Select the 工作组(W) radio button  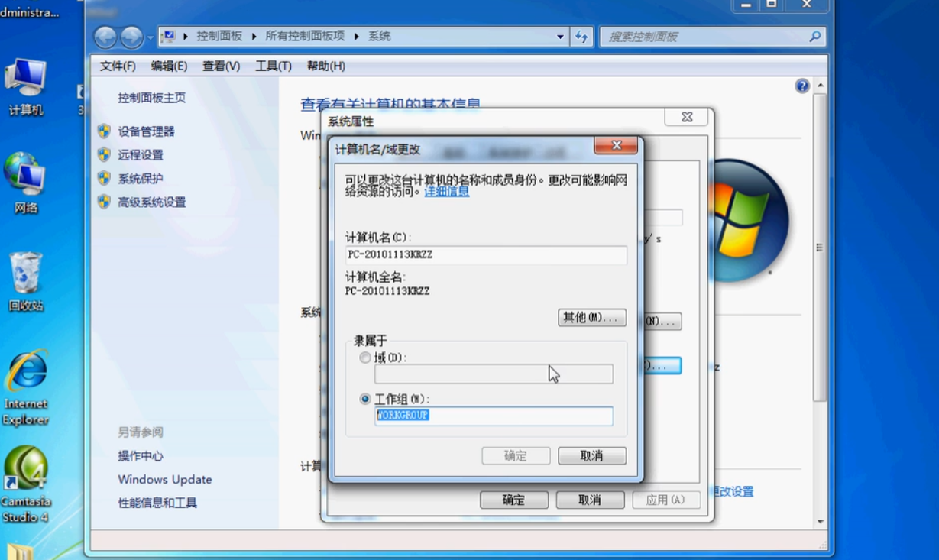365,399
